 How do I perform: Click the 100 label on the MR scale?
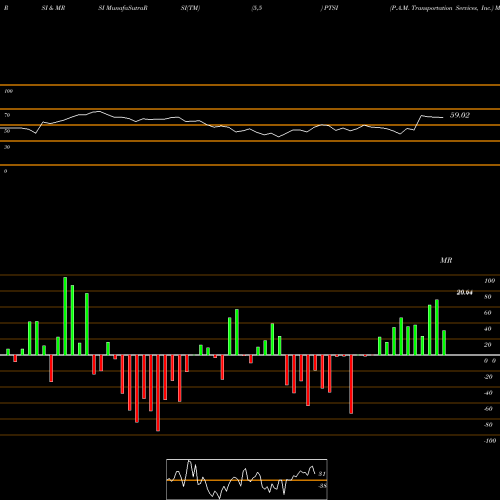click(490, 281)
